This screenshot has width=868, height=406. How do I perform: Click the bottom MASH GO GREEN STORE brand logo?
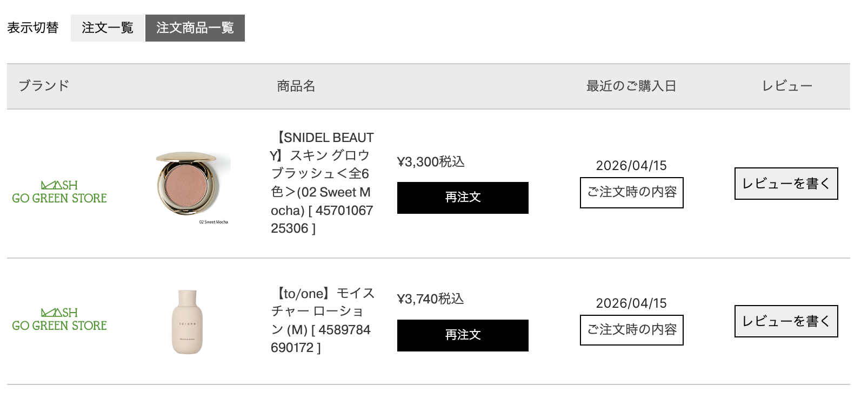pyautogui.click(x=59, y=318)
